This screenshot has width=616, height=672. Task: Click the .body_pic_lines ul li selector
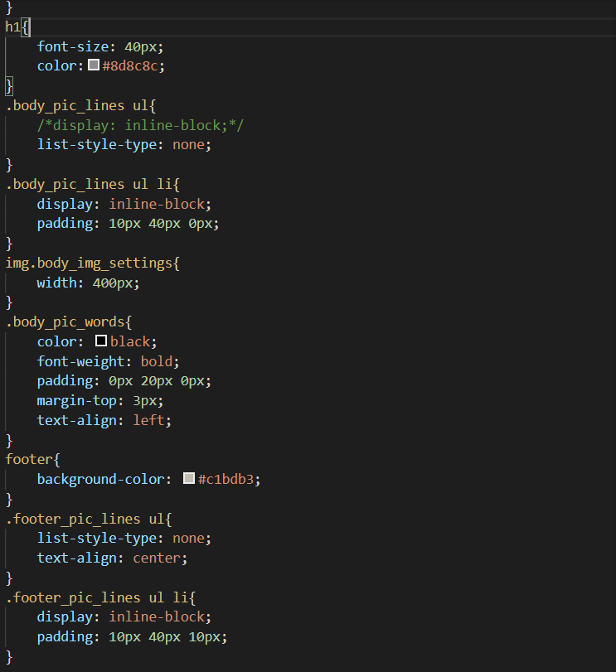coord(87,184)
